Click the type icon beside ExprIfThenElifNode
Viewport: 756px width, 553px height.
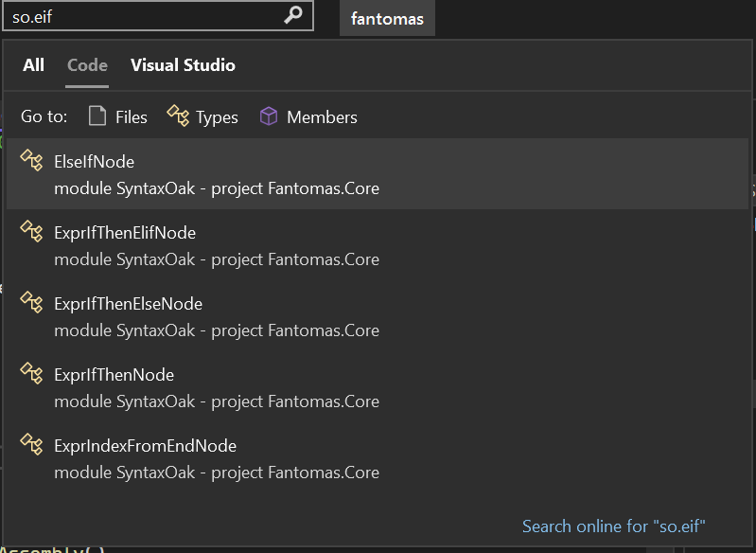pyautogui.click(x=32, y=232)
